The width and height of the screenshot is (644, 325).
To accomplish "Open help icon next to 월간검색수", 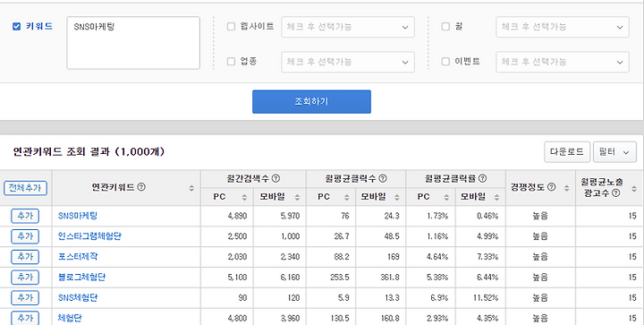I will point(276,178).
